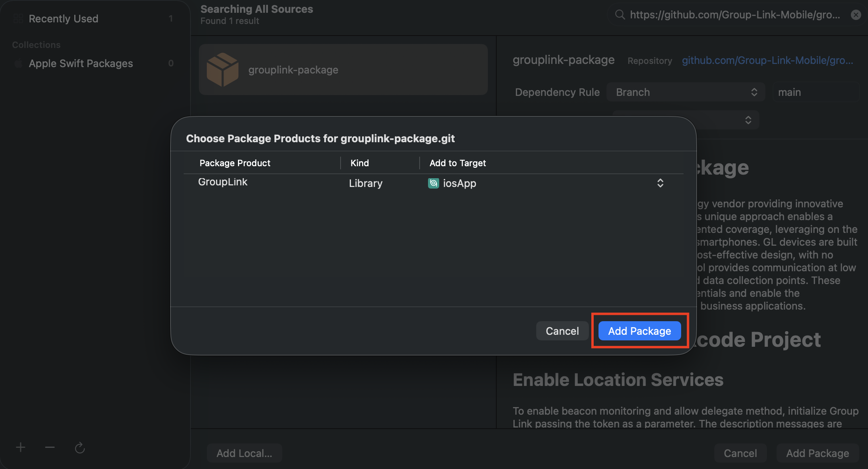Click the main branch name field
The width and height of the screenshot is (868, 469).
[816, 92]
